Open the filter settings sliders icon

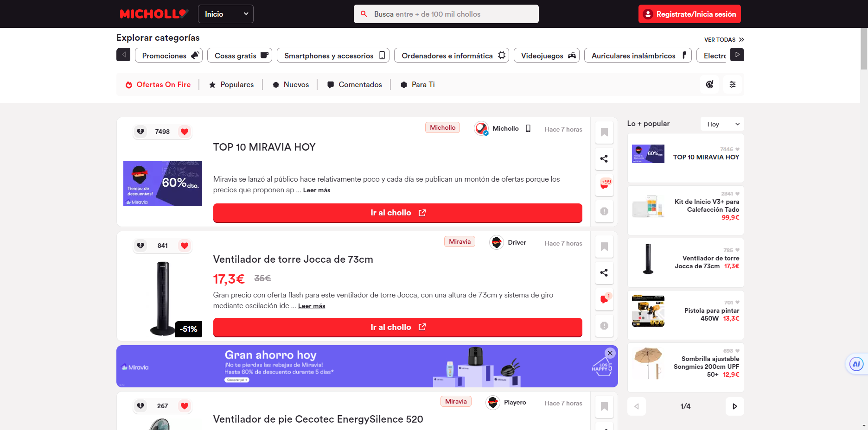point(733,84)
